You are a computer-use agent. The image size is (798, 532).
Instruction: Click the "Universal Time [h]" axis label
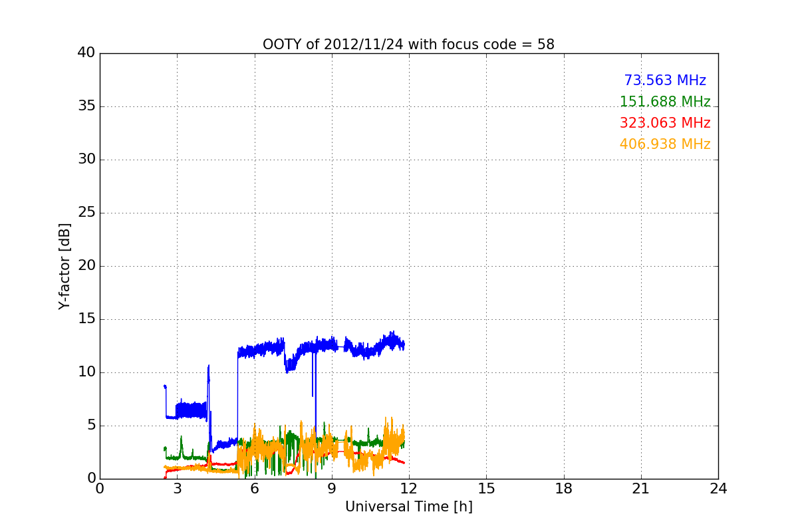(408, 507)
